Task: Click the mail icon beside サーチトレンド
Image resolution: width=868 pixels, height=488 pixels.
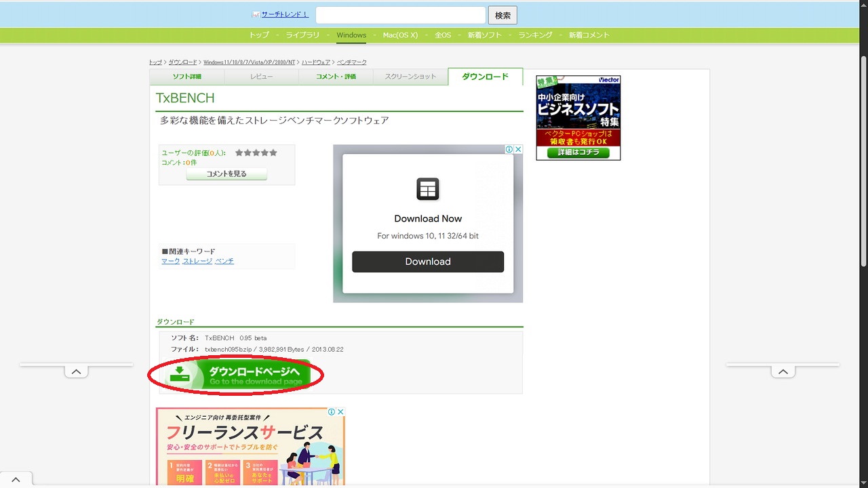Action: (256, 14)
